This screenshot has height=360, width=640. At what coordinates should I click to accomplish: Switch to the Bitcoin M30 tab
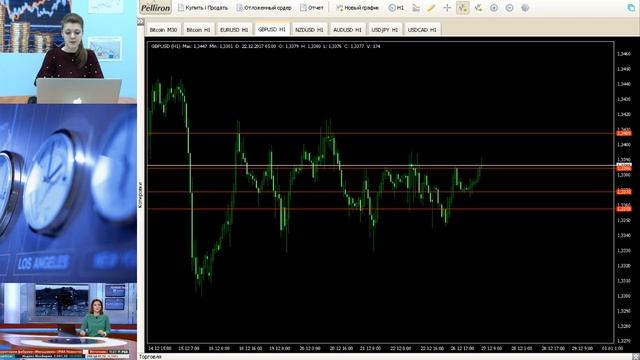(163, 30)
